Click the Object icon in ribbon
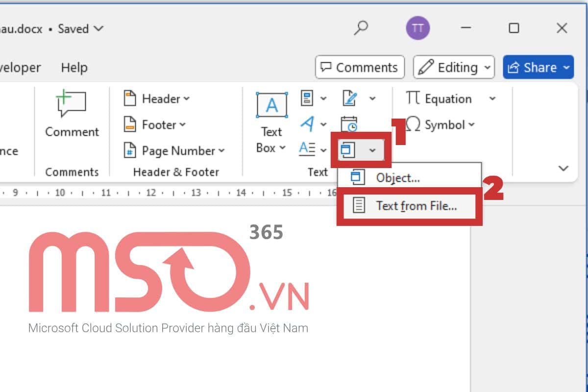This screenshot has width=588, height=392. click(348, 150)
